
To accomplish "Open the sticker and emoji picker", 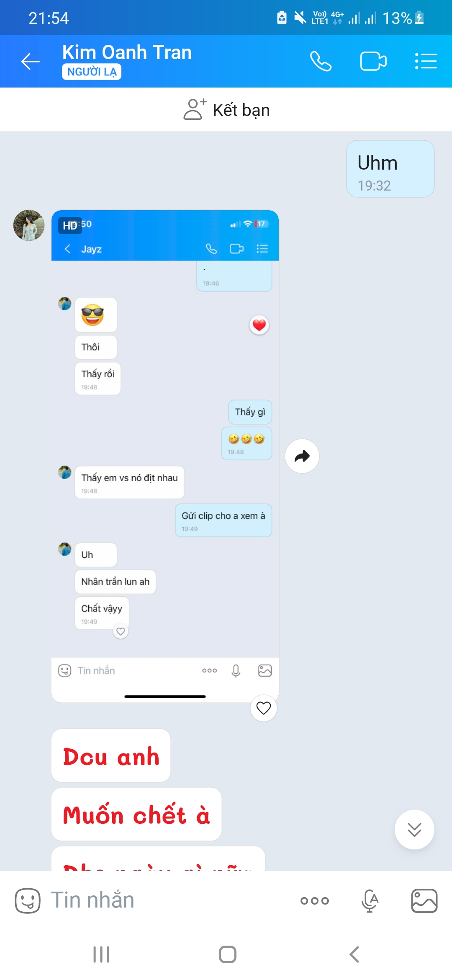I will click(28, 900).
